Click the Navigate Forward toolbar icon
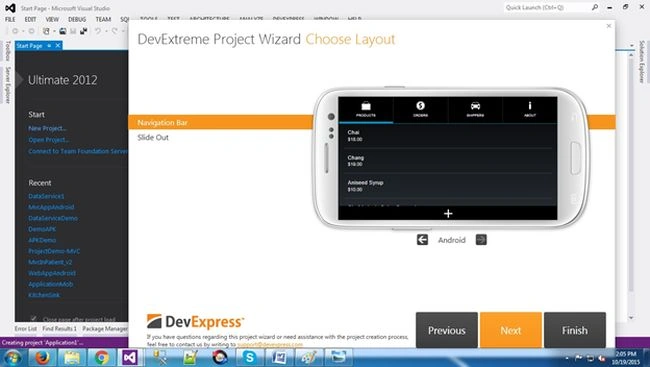Image resolution: width=650 pixels, height=367 pixels. point(32,31)
